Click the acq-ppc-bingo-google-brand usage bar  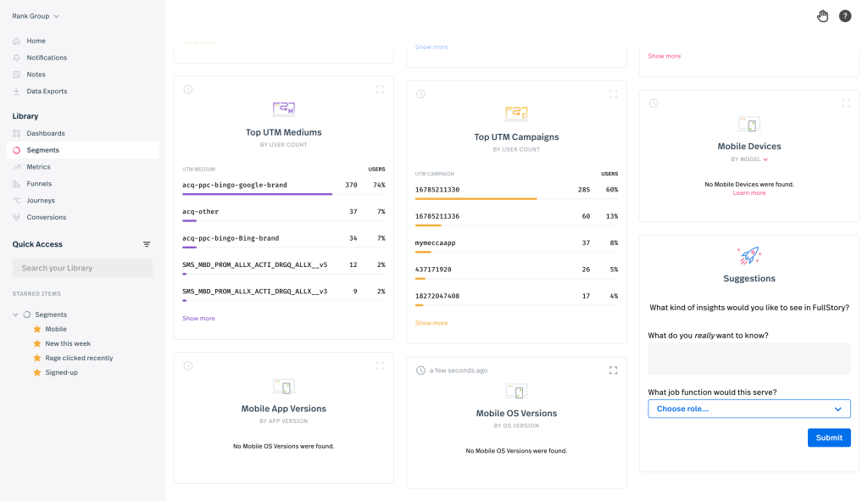pyautogui.click(x=258, y=194)
